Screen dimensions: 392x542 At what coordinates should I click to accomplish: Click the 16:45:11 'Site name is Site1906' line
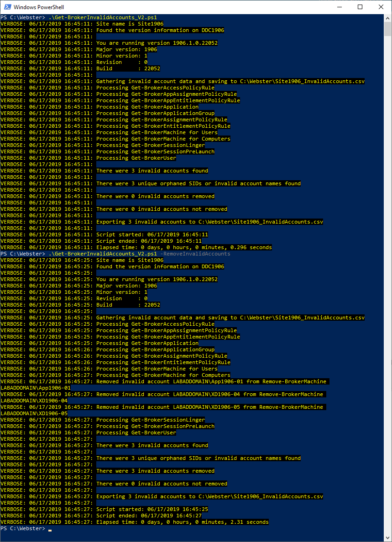tap(82, 24)
